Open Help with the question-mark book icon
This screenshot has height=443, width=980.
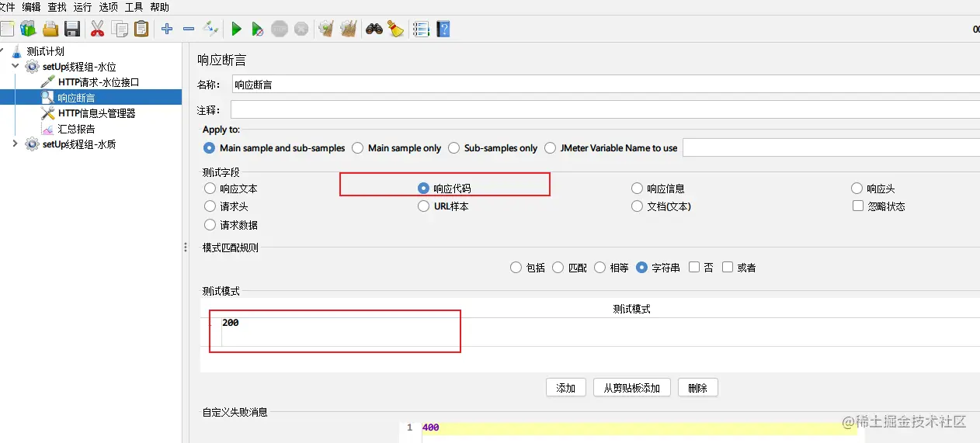pos(443,29)
